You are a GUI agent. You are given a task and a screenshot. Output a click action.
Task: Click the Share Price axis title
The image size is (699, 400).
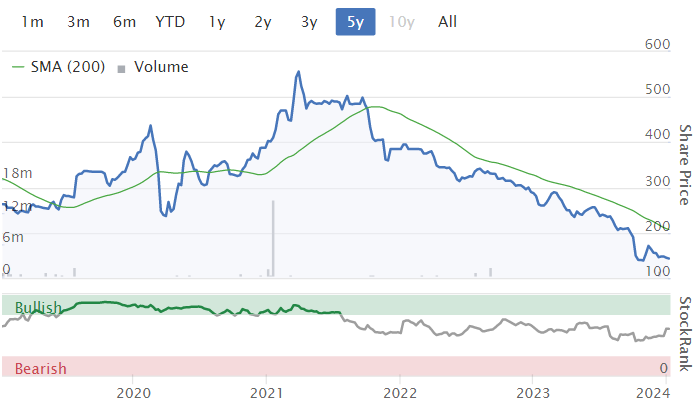pos(685,165)
